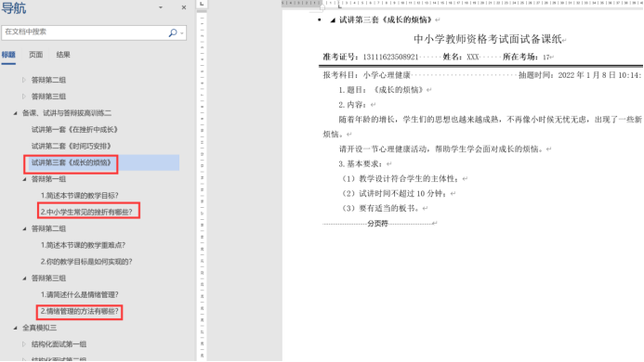Select 试讲第三套《成长的烦恼》 in navigation
The width and height of the screenshot is (644, 362).
click(72, 162)
